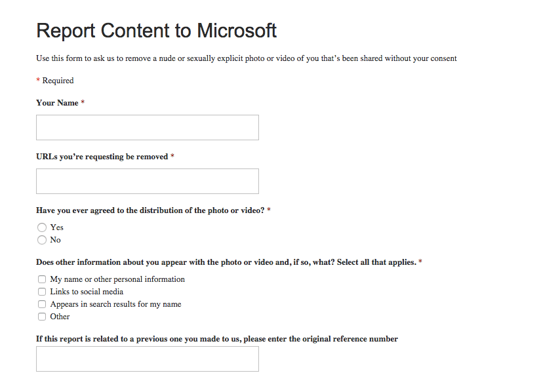Focus the URLs to be removed input box
The height and width of the screenshot is (392, 560).
click(147, 182)
